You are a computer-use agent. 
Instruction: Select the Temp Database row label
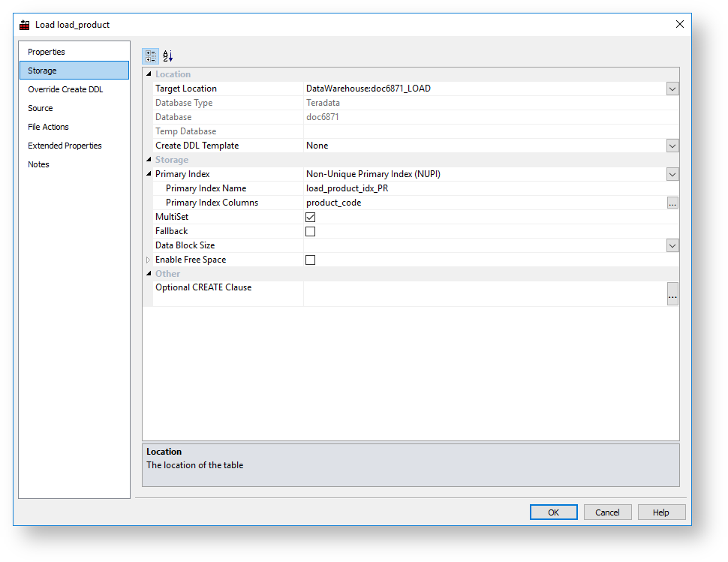[185, 131]
